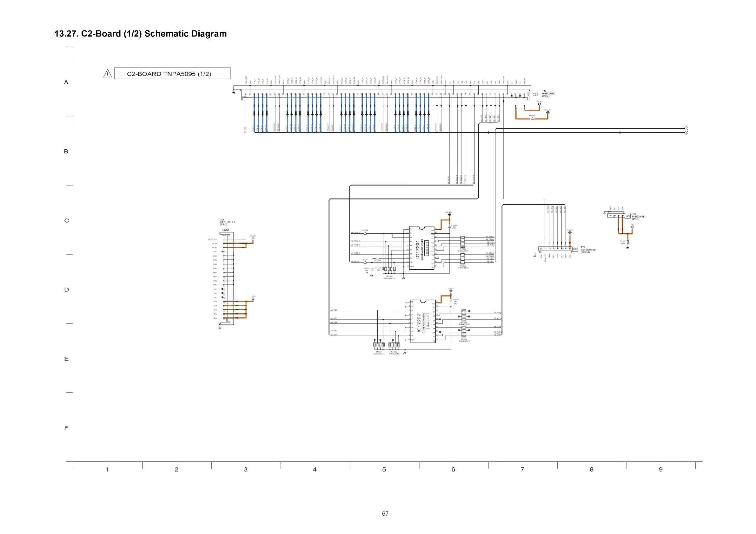Click the circled 1 bus endpoint marker

tap(686, 128)
